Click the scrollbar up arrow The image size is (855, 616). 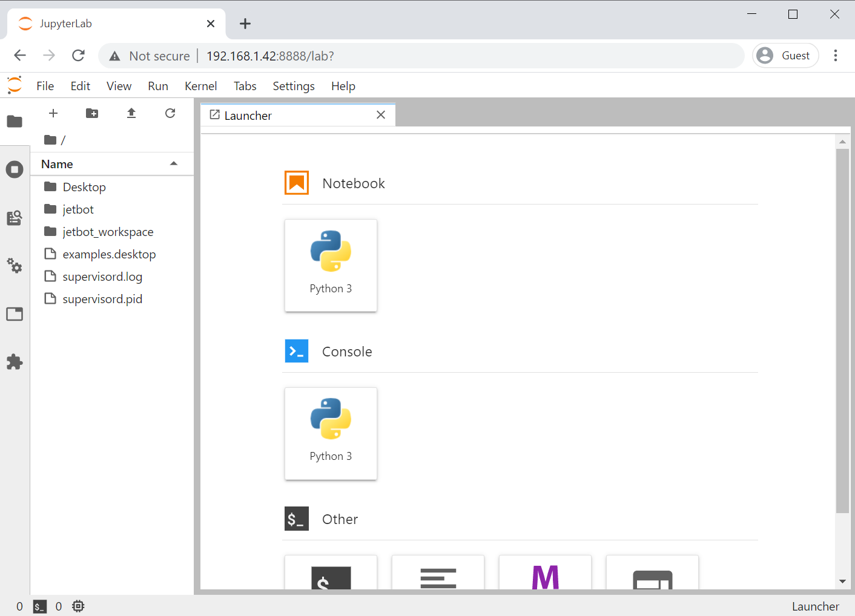click(842, 142)
